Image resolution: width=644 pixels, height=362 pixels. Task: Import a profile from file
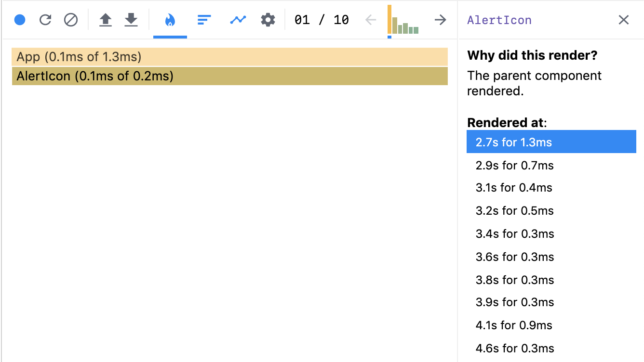pyautogui.click(x=106, y=20)
